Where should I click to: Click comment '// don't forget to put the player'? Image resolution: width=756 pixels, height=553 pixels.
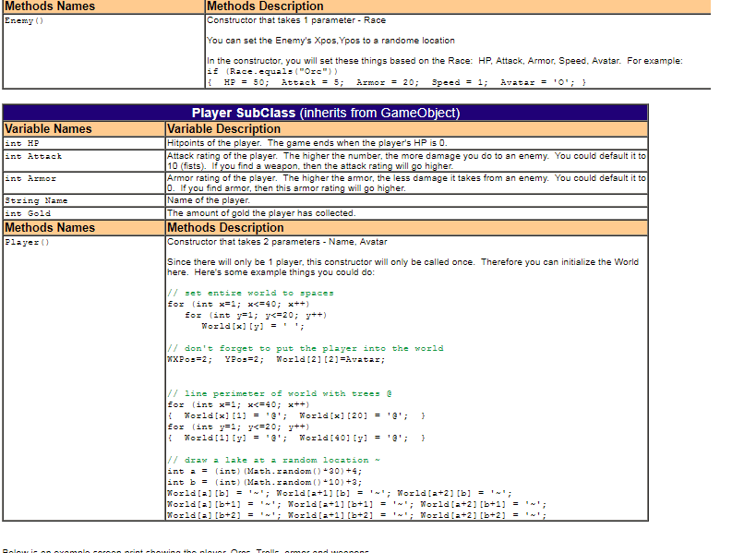point(306,349)
